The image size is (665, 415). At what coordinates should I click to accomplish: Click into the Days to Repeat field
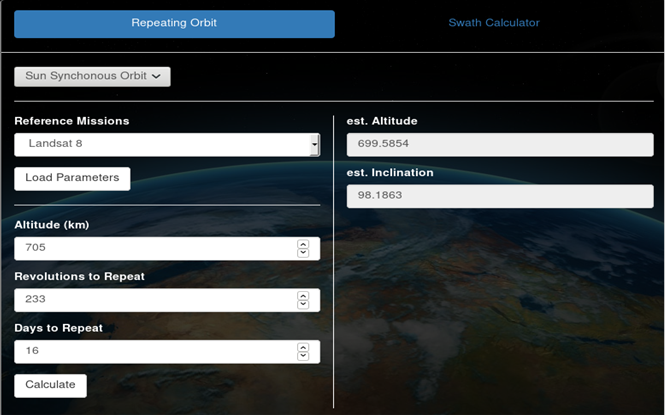click(x=167, y=352)
